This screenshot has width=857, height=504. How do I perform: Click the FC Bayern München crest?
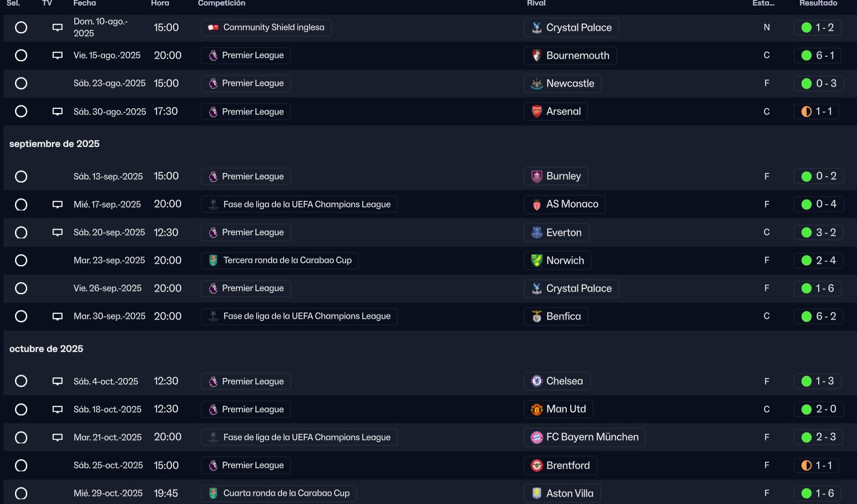(537, 437)
